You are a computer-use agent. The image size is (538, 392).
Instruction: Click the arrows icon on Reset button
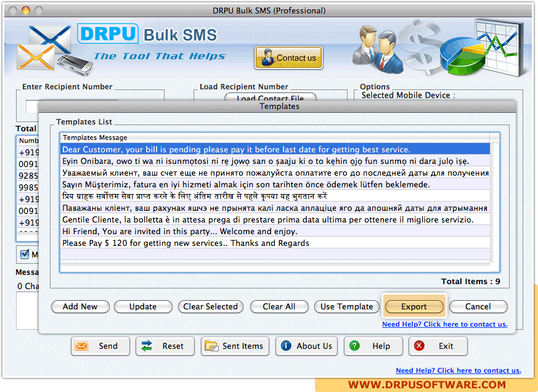tap(147, 346)
